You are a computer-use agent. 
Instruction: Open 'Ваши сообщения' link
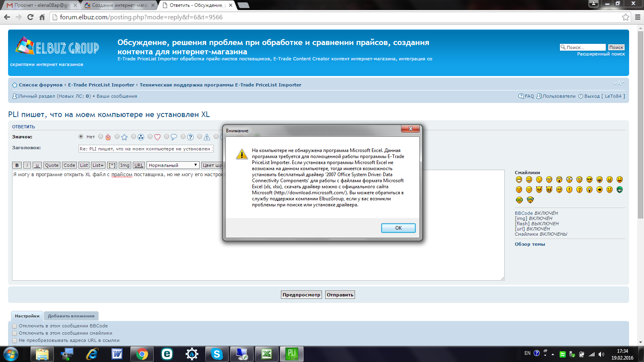[x=117, y=96]
